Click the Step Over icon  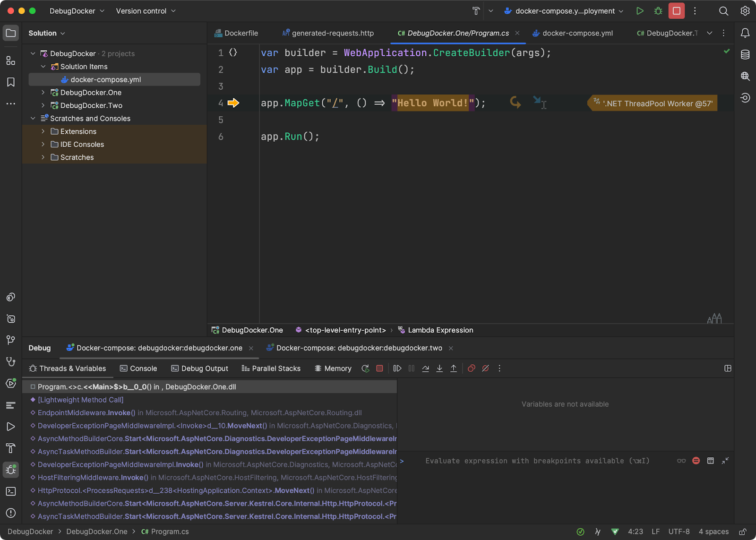coord(425,369)
